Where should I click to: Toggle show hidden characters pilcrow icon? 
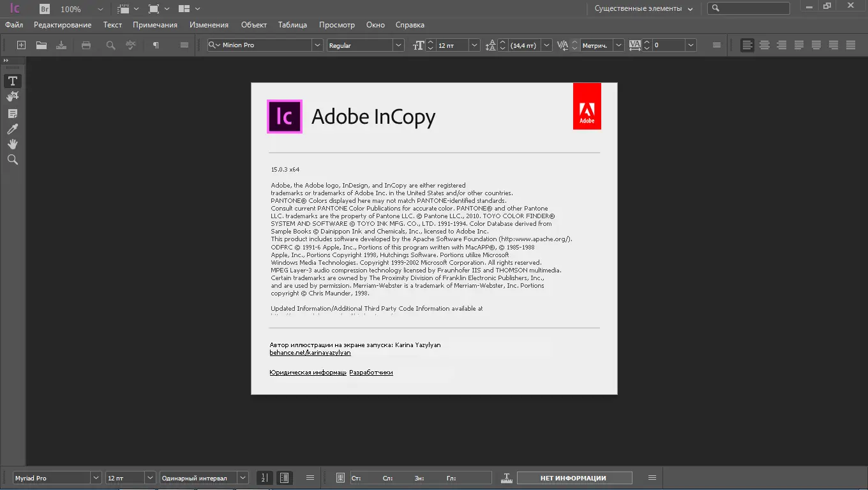pyautogui.click(x=156, y=45)
